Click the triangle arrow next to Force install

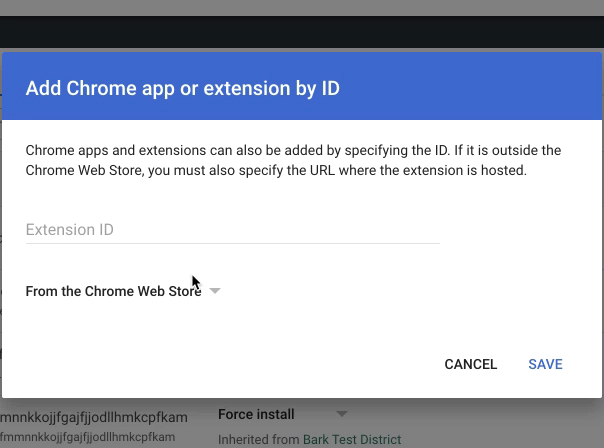(x=342, y=414)
